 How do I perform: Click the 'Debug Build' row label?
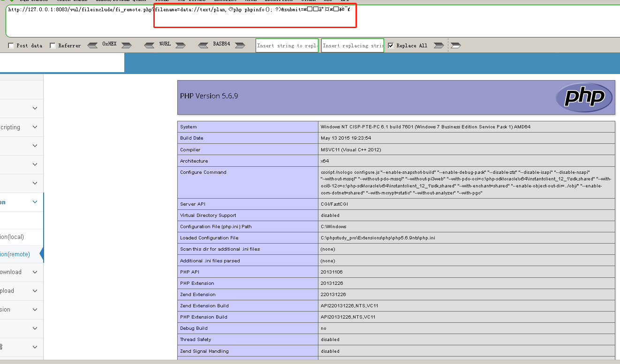[193, 328]
